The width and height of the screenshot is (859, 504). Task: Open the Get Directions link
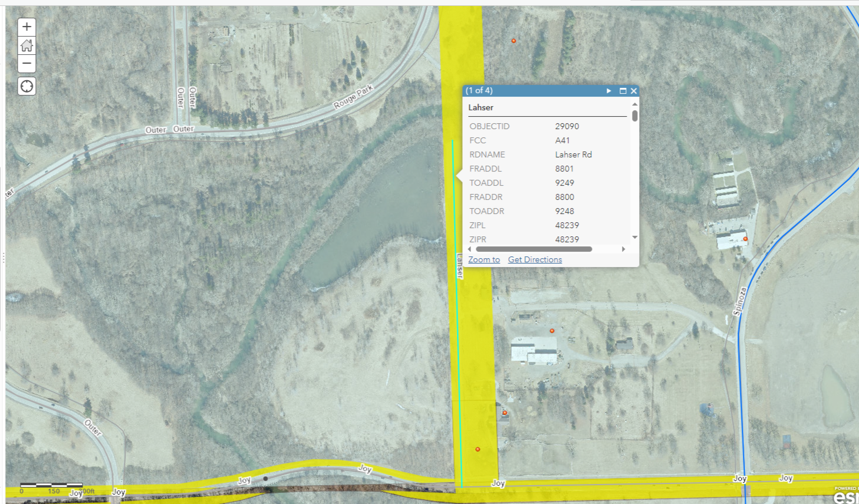point(535,259)
